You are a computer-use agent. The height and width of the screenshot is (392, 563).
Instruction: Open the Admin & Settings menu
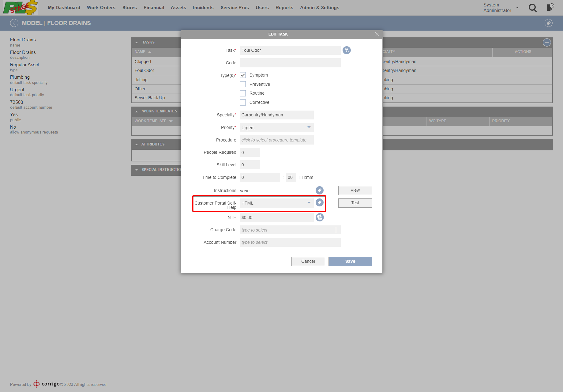coord(319,7)
